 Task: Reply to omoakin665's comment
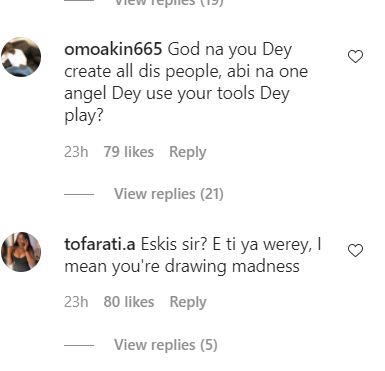coord(188,152)
